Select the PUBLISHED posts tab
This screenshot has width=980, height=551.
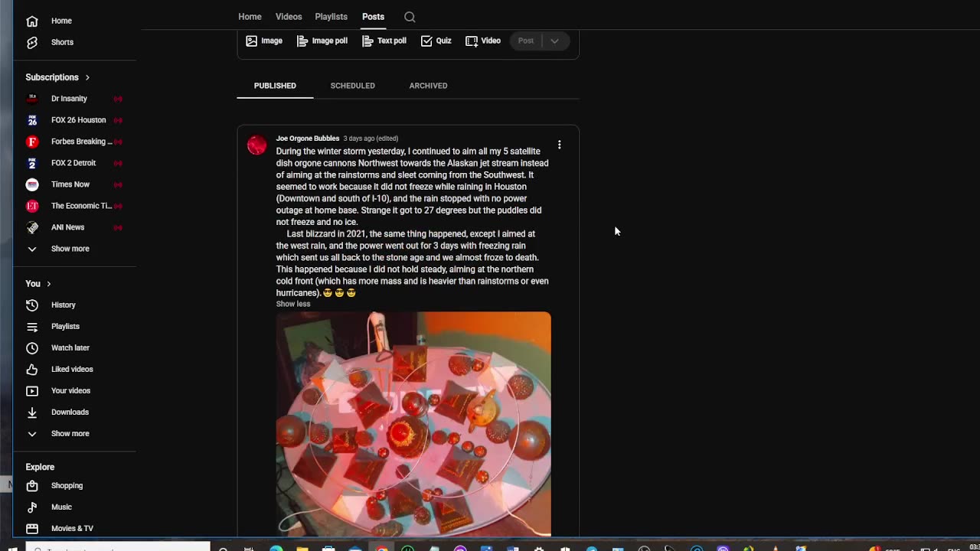tap(275, 86)
